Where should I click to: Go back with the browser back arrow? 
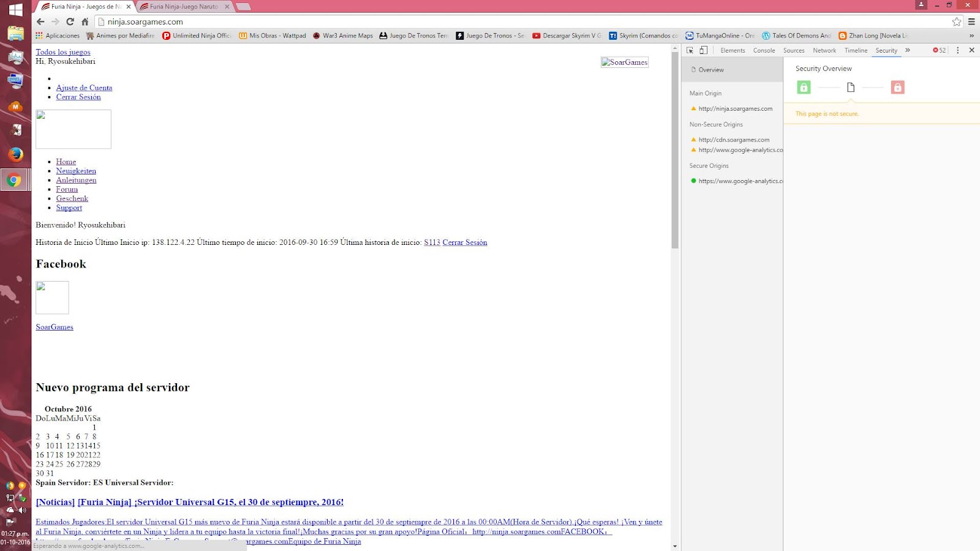[40, 21]
